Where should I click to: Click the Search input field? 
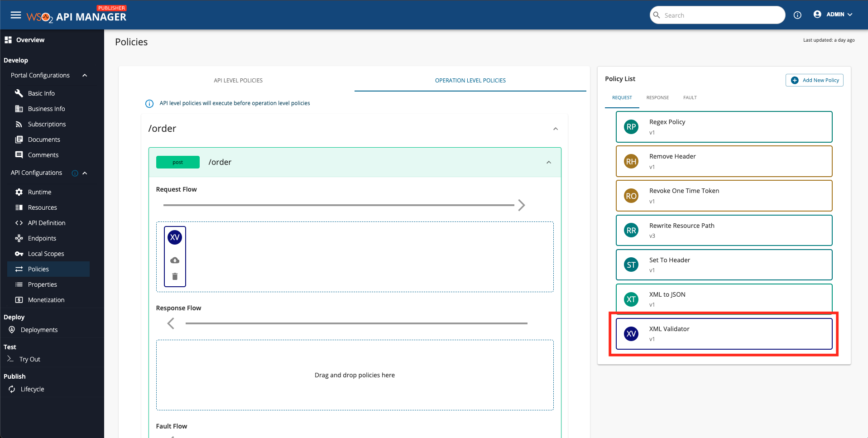click(x=720, y=15)
